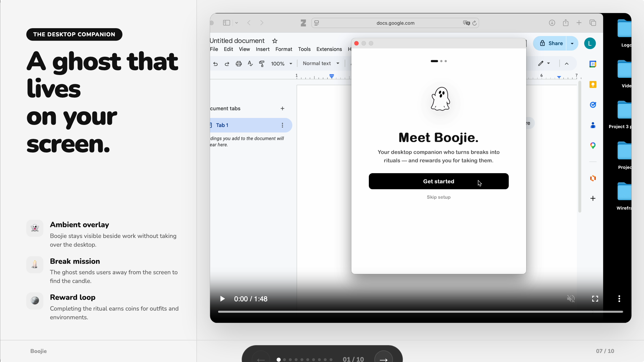Click the Redo icon
644x362 pixels.
pyautogui.click(x=227, y=64)
